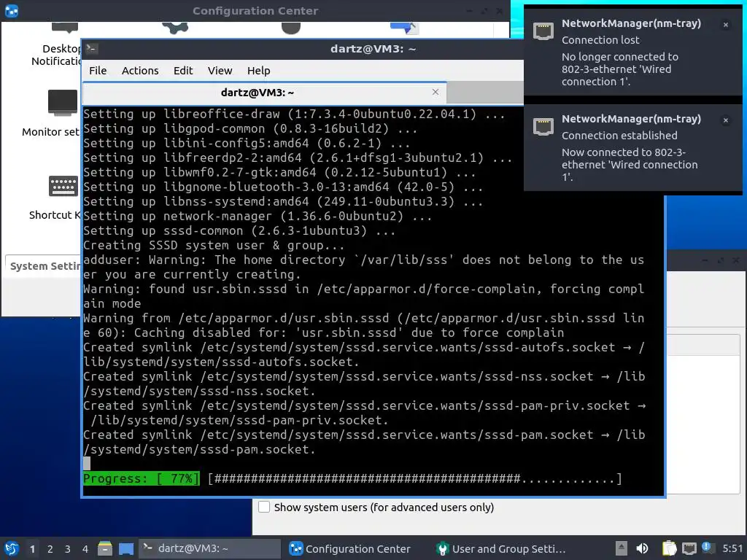Click the 5:51 clock in the panel

732,548
